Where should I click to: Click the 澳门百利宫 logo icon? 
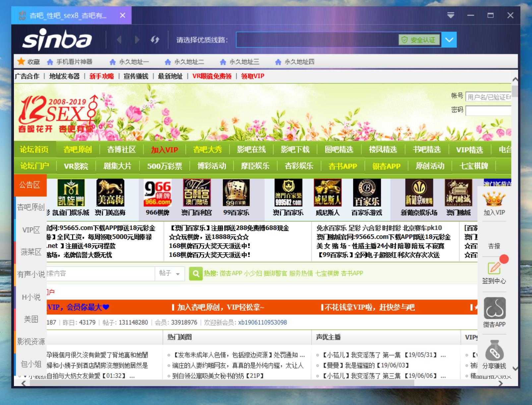click(197, 193)
